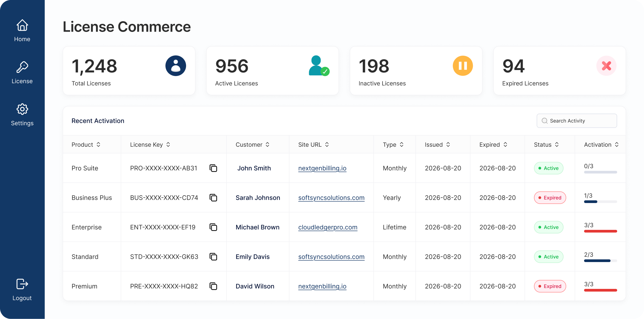The image size is (644, 319).
Task: Copy license key ENT-XXXX-XXXX-EF19
Action: pyautogui.click(x=213, y=227)
